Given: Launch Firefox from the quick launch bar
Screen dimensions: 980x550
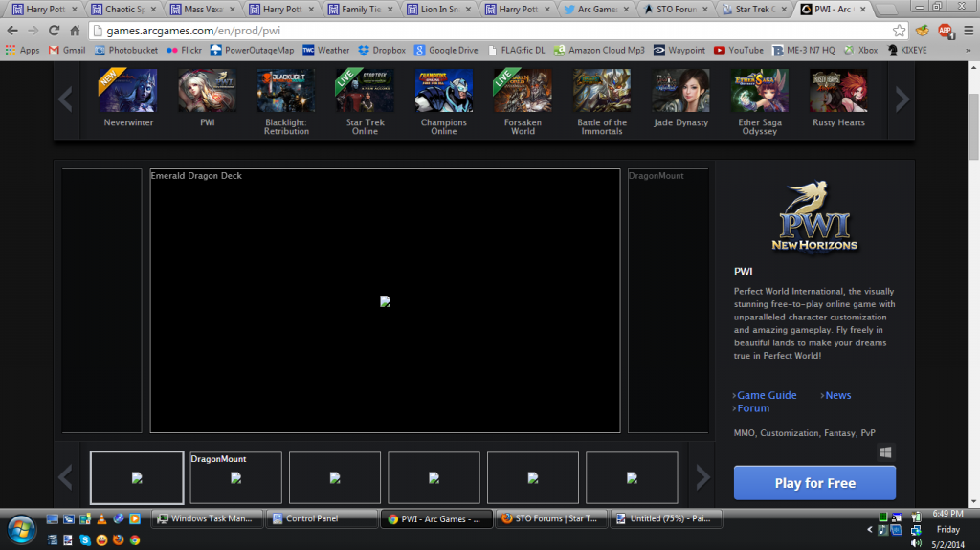Looking at the screenshot, I should click(118, 539).
